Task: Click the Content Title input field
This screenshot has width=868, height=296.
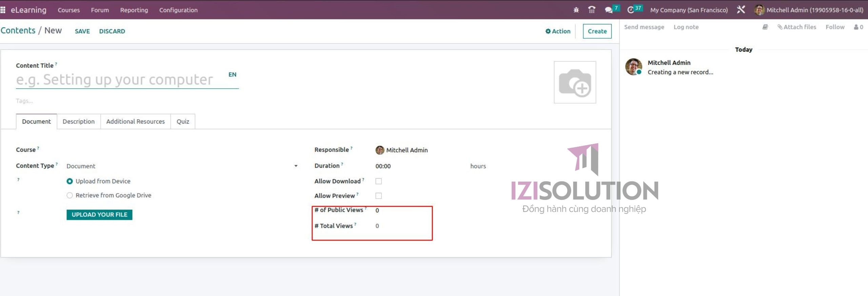Action: pyautogui.click(x=121, y=80)
